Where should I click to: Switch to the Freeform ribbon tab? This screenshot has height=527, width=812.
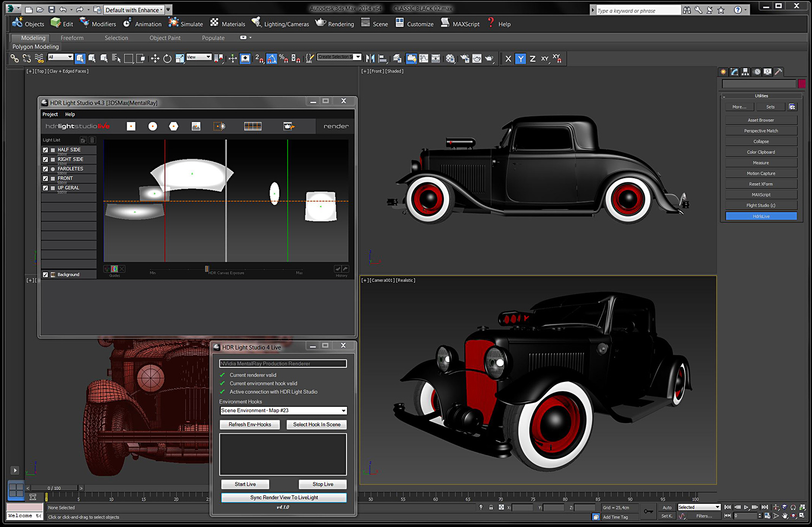[72, 38]
